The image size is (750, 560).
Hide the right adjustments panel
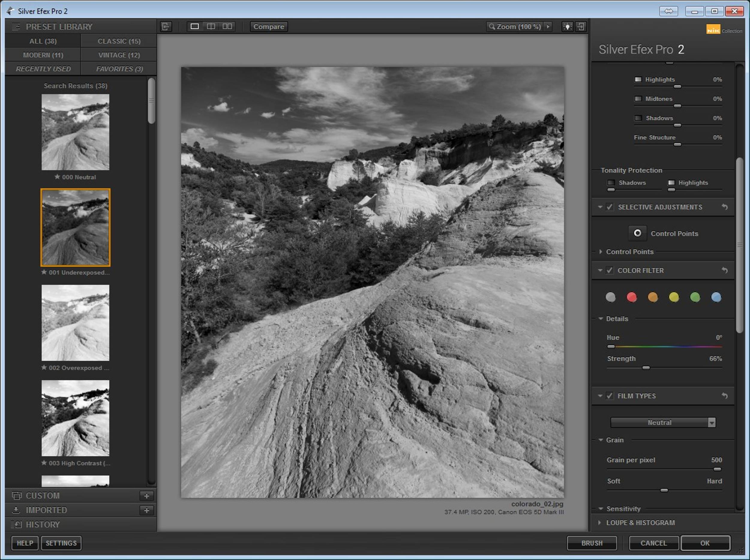581,26
